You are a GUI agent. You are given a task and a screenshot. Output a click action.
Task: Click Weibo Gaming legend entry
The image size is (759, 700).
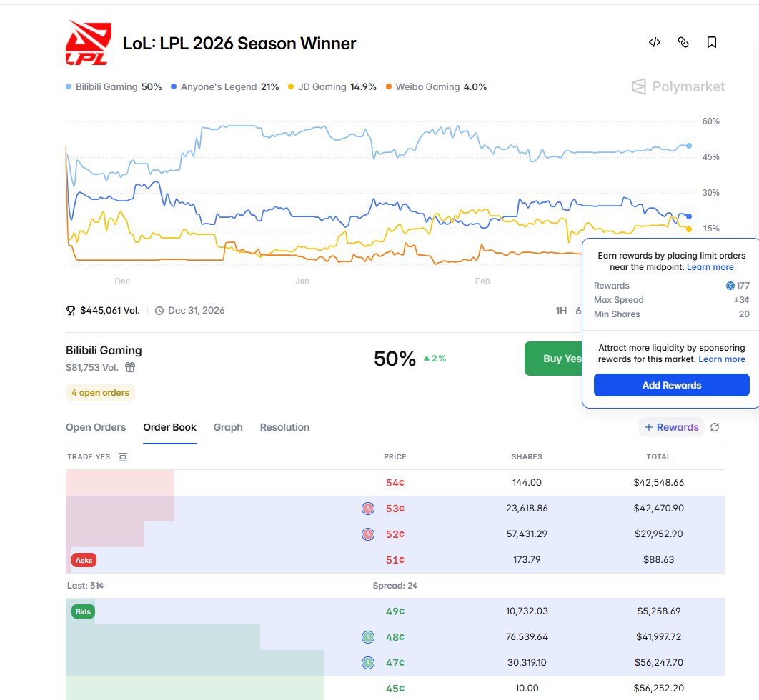pos(436,86)
